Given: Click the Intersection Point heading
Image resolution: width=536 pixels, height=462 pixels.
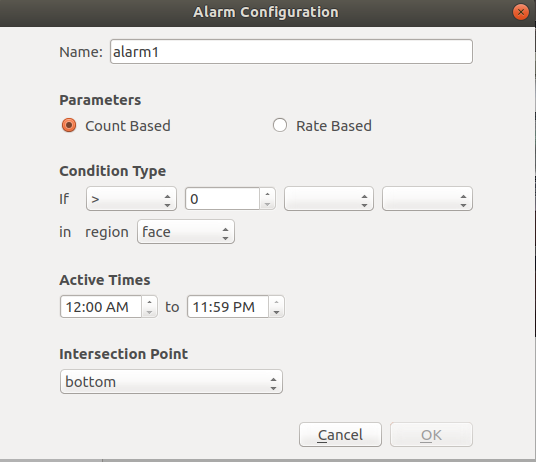Looking at the screenshot, I should [123, 354].
